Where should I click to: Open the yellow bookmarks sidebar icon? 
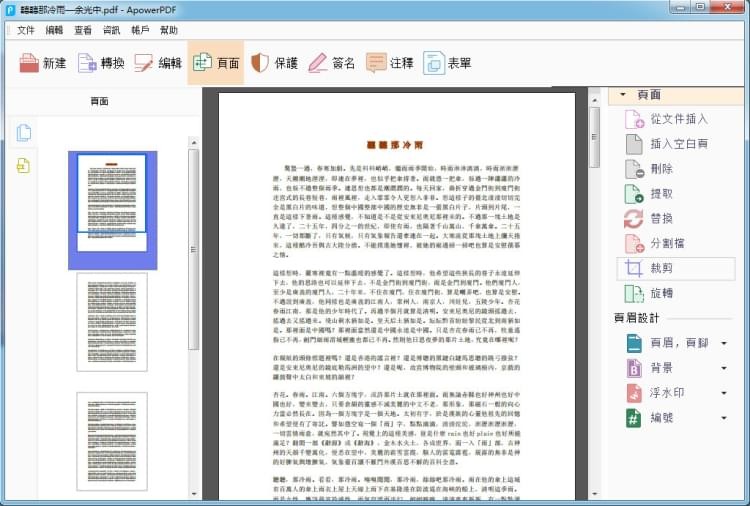(23, 165)
